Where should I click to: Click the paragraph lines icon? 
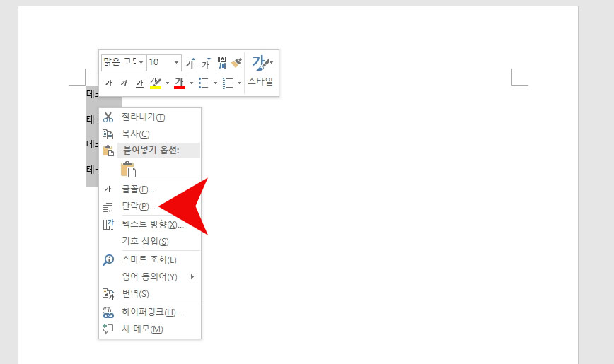point(108,207)
